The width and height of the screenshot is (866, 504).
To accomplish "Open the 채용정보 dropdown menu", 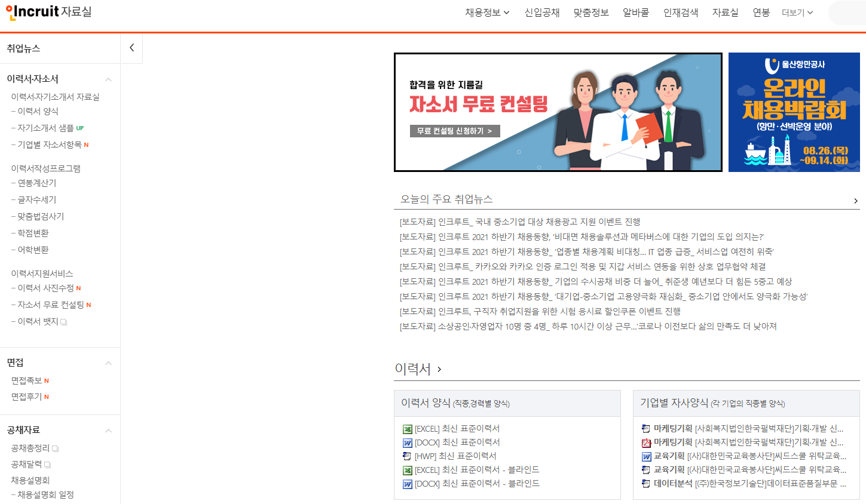I will pos(487,12).
